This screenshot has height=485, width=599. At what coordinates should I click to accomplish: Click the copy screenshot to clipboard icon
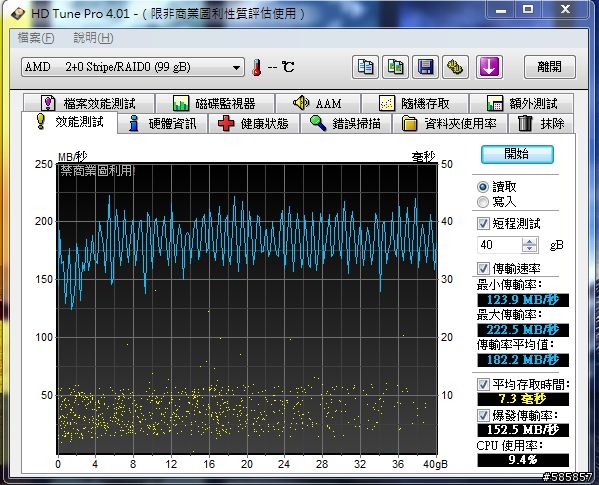point(395,67)
